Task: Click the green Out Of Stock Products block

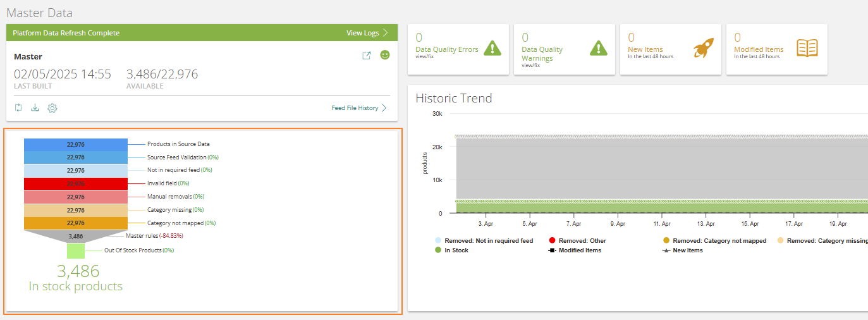Action: (x=76, y=251)
